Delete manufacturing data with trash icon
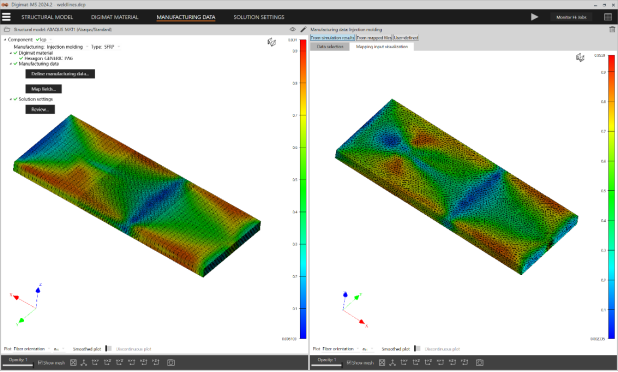Image resolution: width=618 pixels, height=372 pixels. pos(612,30)
